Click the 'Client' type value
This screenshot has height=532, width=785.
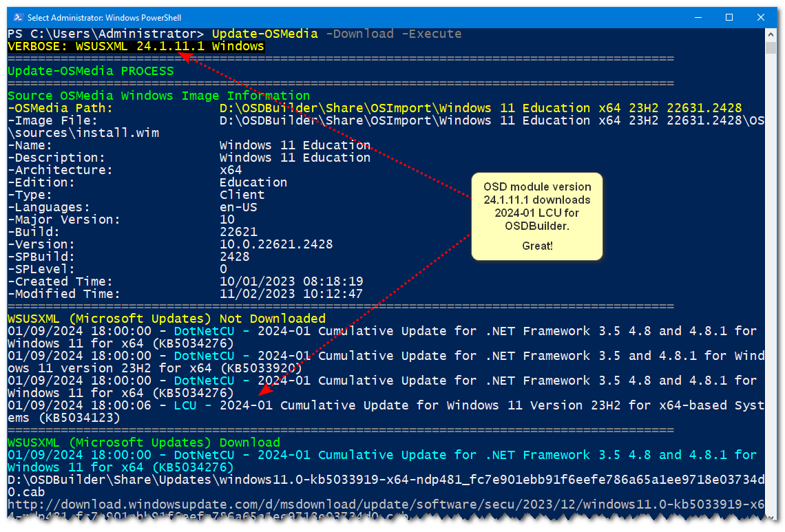[242, 195]
